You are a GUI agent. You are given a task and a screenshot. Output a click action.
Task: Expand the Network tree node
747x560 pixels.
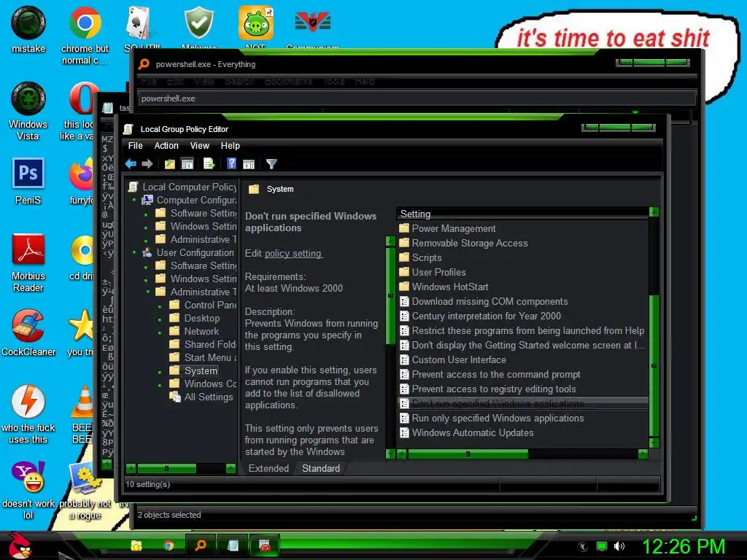(160, 332)
